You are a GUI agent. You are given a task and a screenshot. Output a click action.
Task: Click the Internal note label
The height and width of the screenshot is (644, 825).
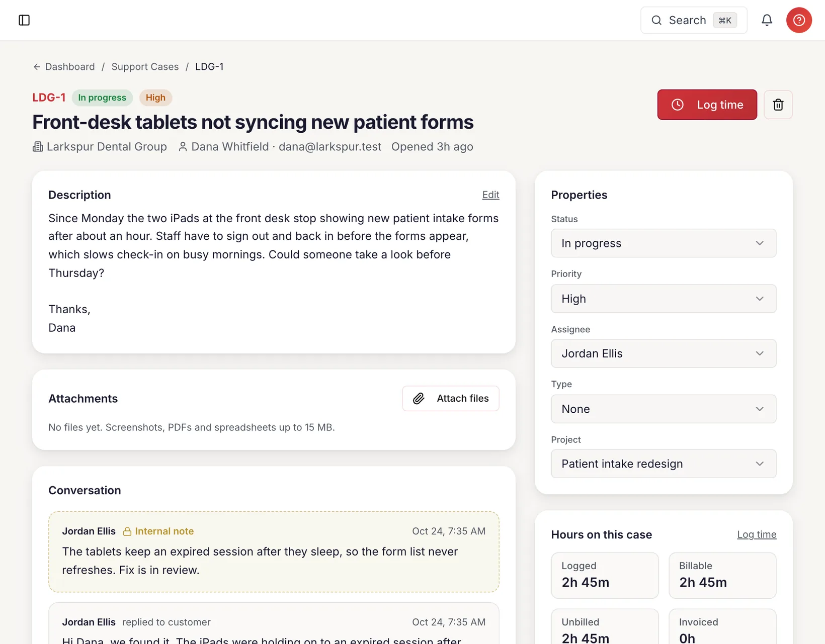pos(164,531)
